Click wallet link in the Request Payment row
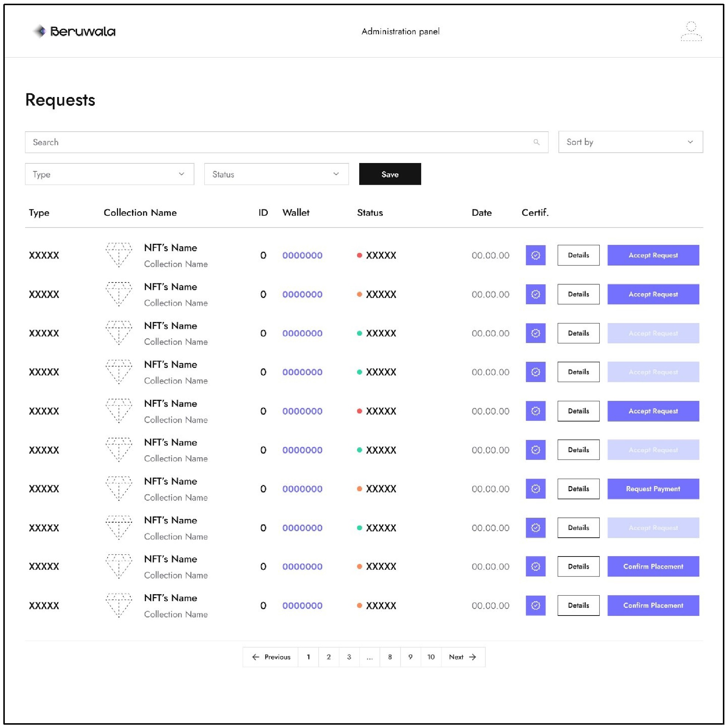 302,489
